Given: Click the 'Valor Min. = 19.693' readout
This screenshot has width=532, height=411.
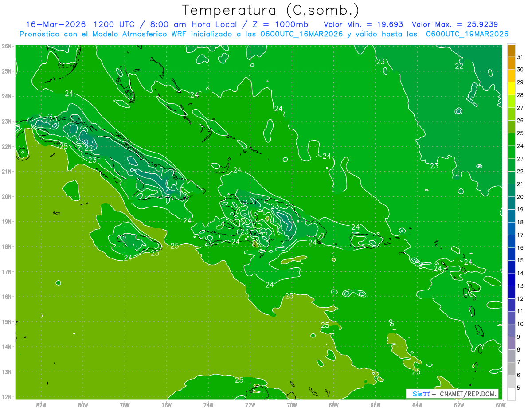Looking at the screenshot, I should [x=363, y=24].
